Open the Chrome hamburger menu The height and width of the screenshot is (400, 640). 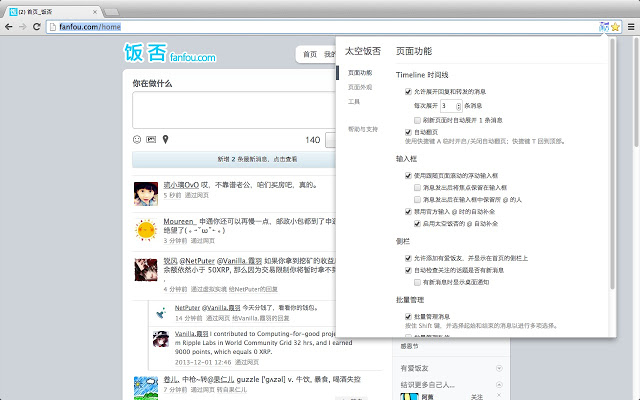point(631,27)
